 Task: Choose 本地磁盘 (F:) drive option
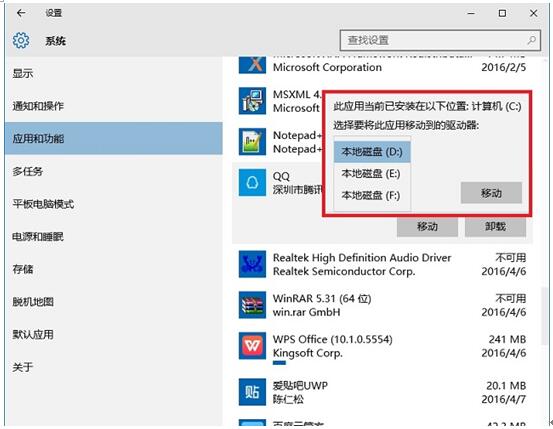click(x=372, y=195)
